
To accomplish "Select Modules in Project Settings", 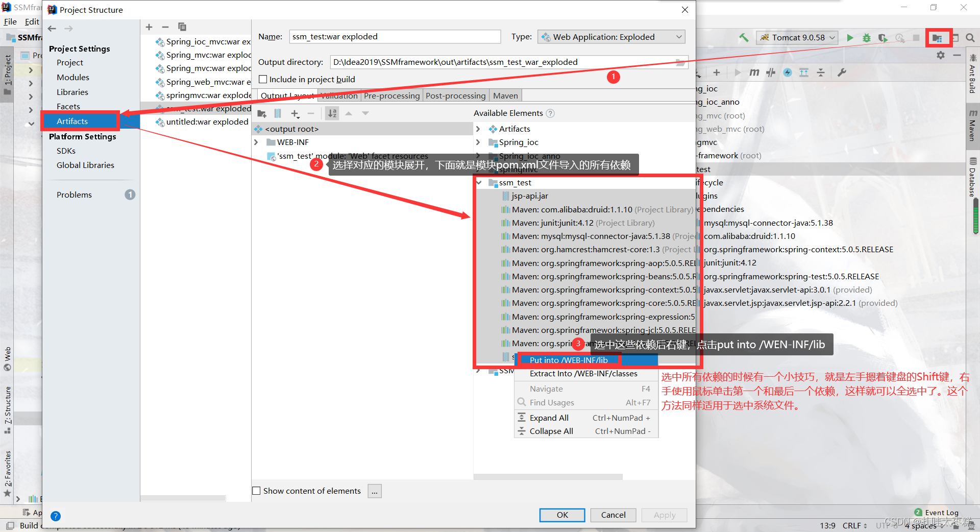I will click(x=73, y=77).
